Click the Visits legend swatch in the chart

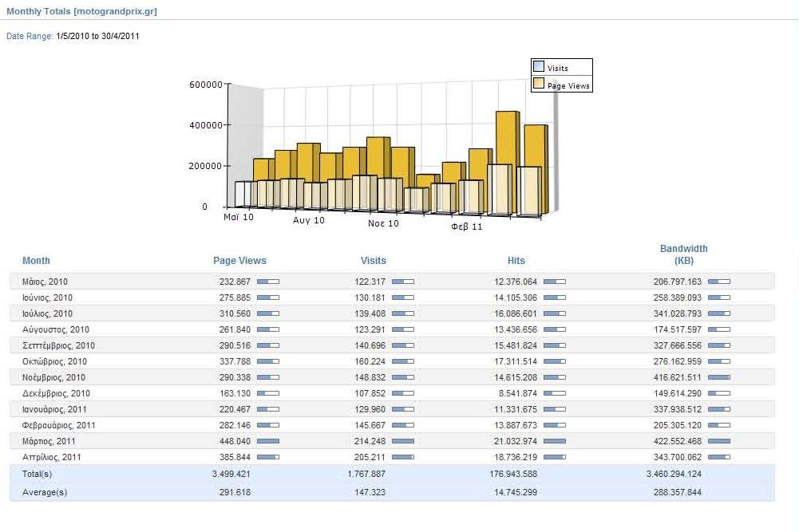[x=539, y=66]
